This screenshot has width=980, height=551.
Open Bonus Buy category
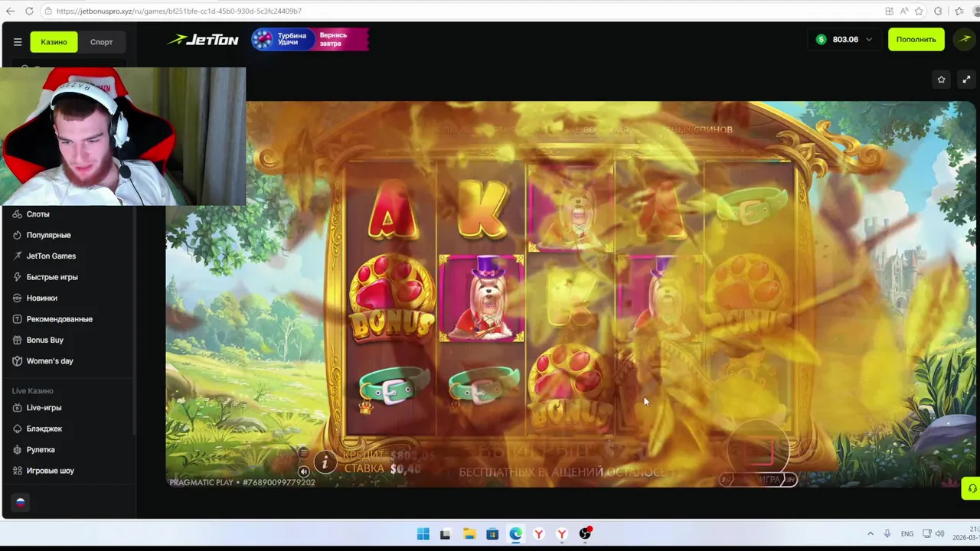[x=44, y=340]
